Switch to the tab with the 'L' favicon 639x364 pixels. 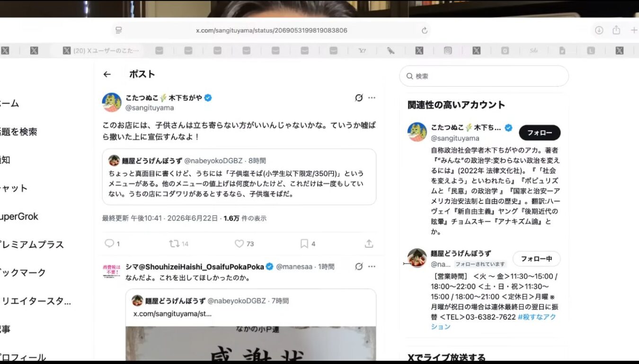[x=591, y=51]
